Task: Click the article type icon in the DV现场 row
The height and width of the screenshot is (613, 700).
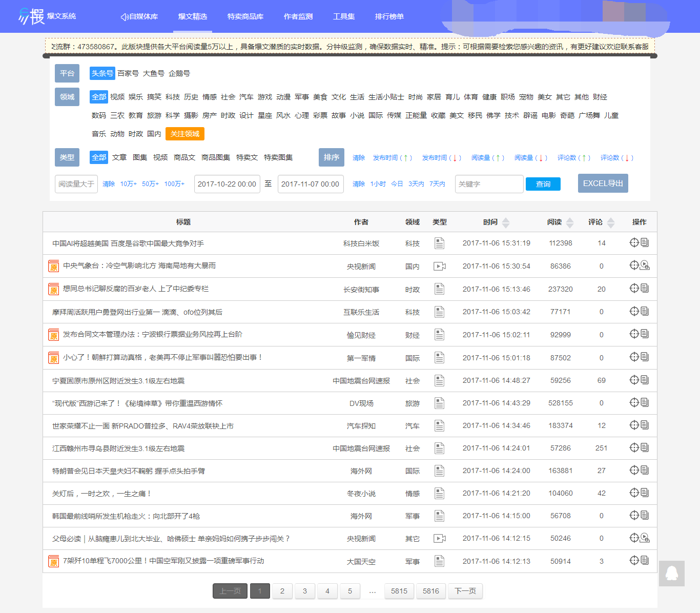Action: tap(439, 403)
